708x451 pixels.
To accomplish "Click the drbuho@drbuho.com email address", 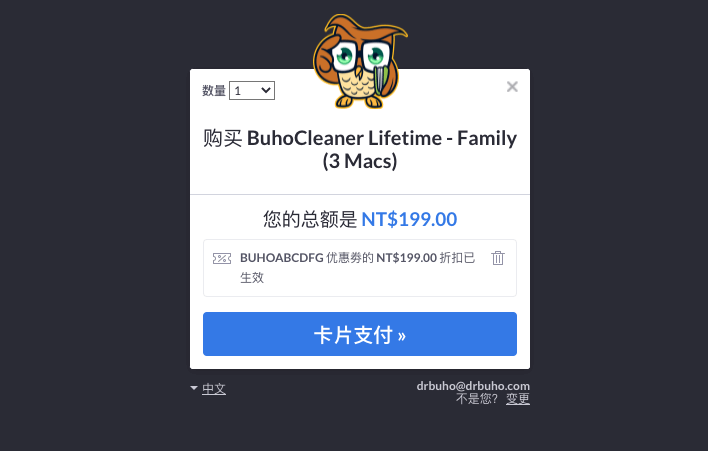I will (x=473, y=386).
